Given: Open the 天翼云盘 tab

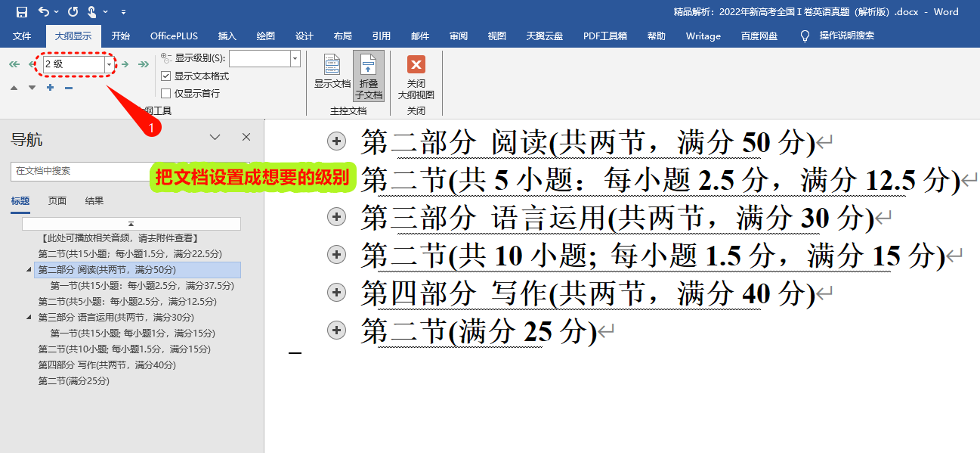Looking at the screenshot, I should coord(545,36).
